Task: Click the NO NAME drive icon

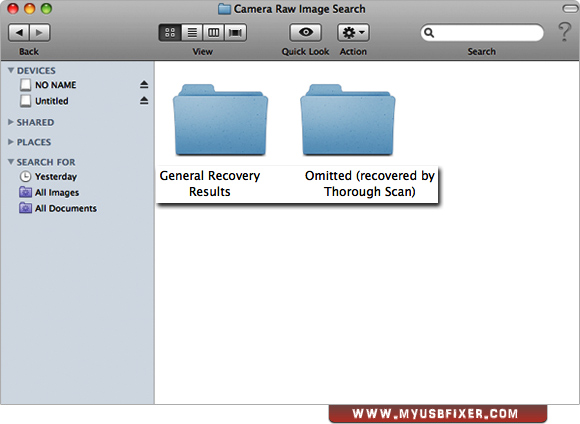Action: pos(26,85)
